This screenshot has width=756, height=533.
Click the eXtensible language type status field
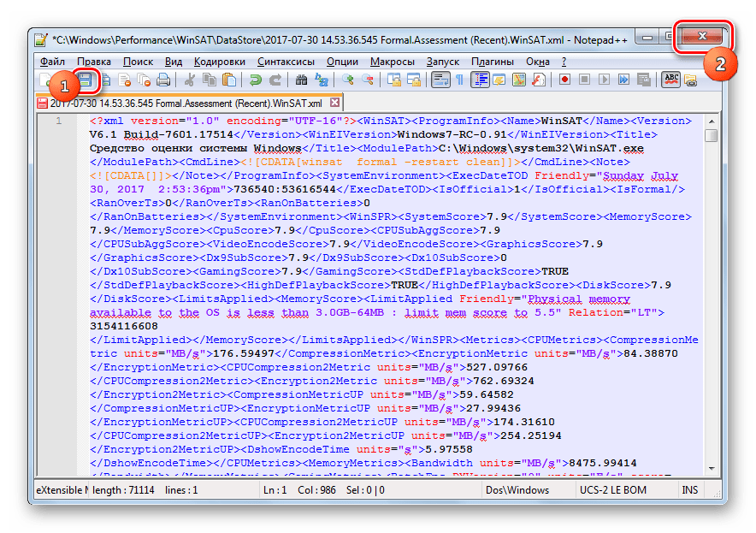point(62,490)
